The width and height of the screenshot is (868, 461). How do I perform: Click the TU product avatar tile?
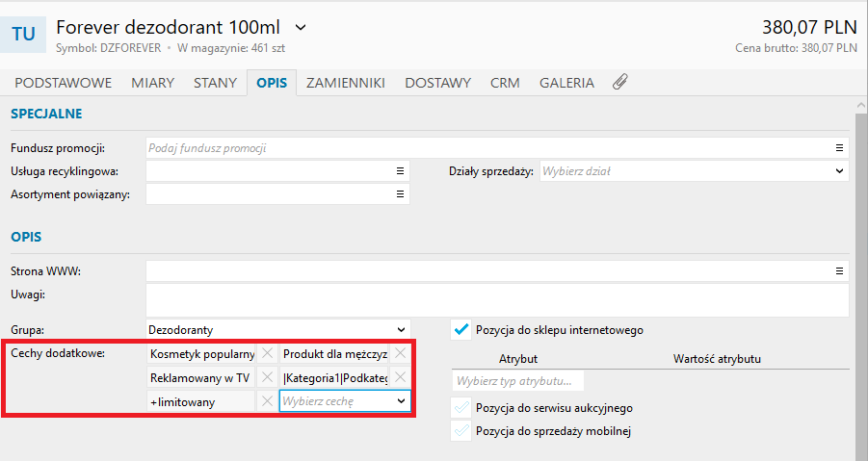pyautogui.click(x=23, y=34)
